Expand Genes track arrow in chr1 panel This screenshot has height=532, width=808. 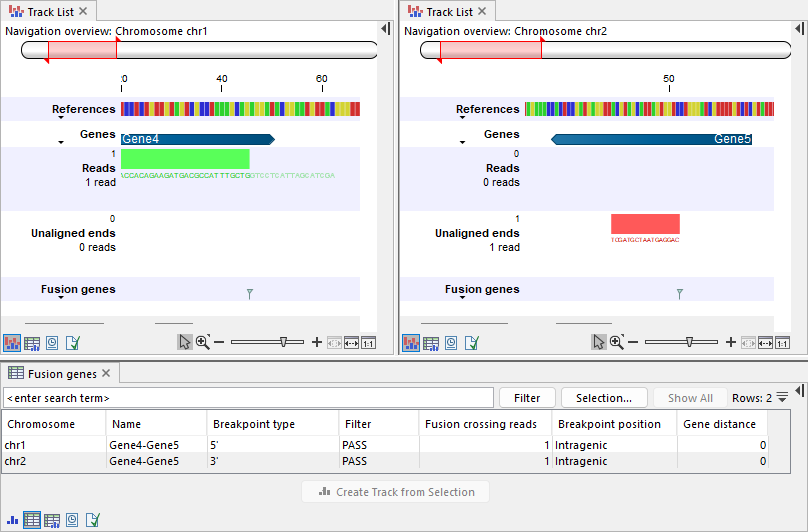61,142
